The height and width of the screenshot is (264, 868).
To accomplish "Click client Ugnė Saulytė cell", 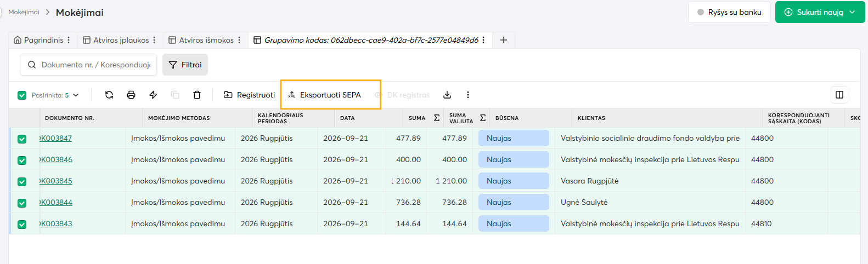I will 584,202.
